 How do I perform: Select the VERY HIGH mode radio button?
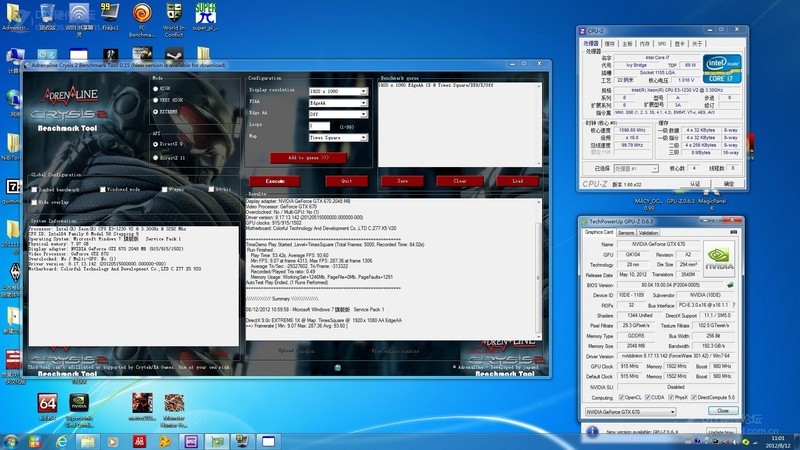156,100
